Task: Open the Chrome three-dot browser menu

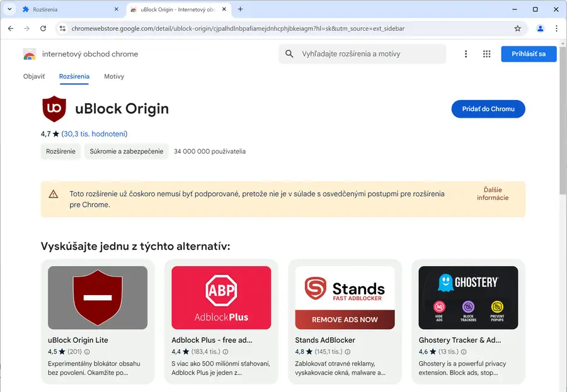Action: tap(556, 28)
